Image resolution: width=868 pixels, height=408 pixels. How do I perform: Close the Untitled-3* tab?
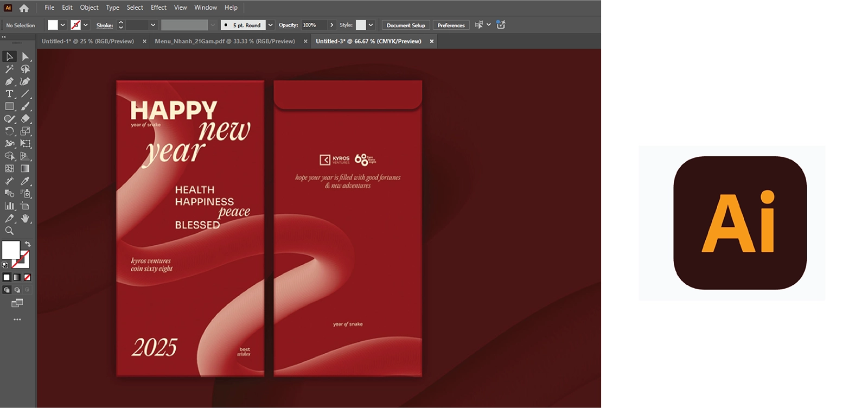coord(432,41)
